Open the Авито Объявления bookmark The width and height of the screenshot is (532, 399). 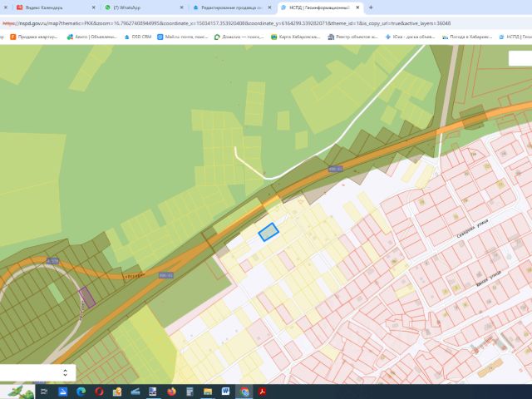92,37
